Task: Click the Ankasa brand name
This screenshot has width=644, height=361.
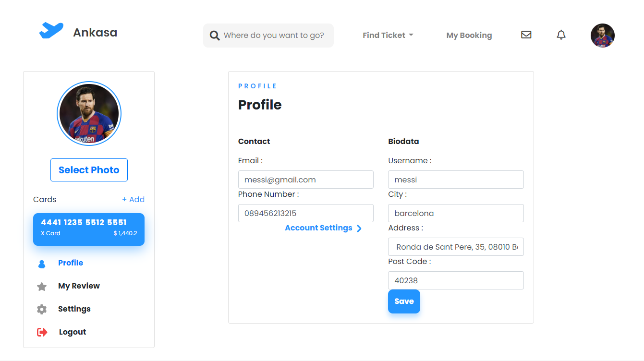Action: click(95, 33)
